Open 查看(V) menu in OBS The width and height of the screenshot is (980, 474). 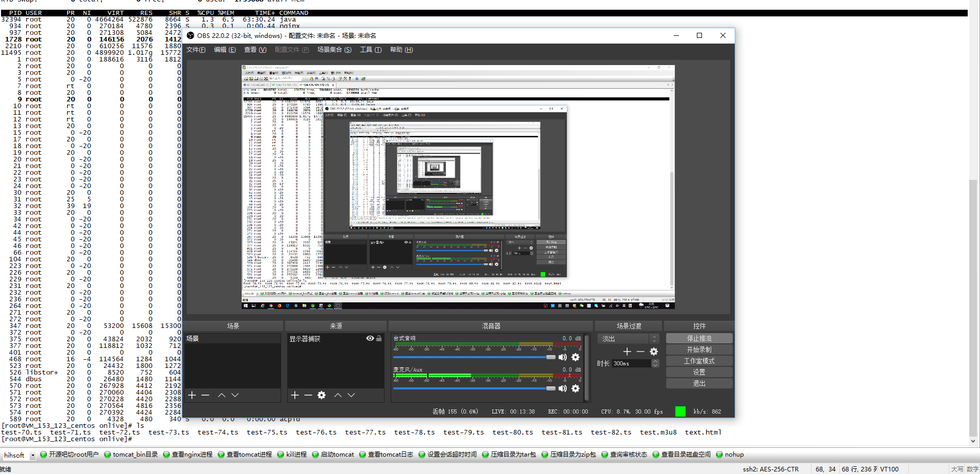click(255, 50)
